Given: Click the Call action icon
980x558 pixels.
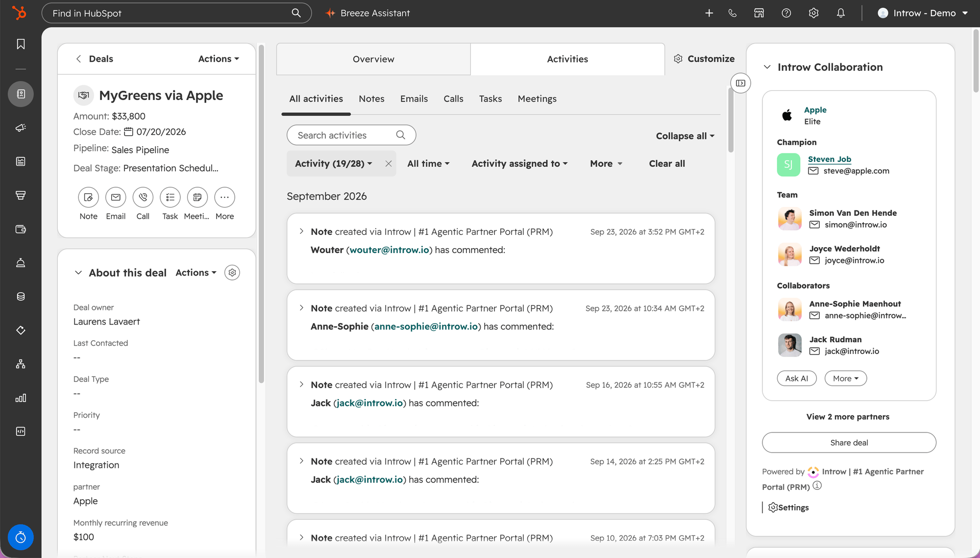Looking at the screenshot, I should (x=143, y=197).
